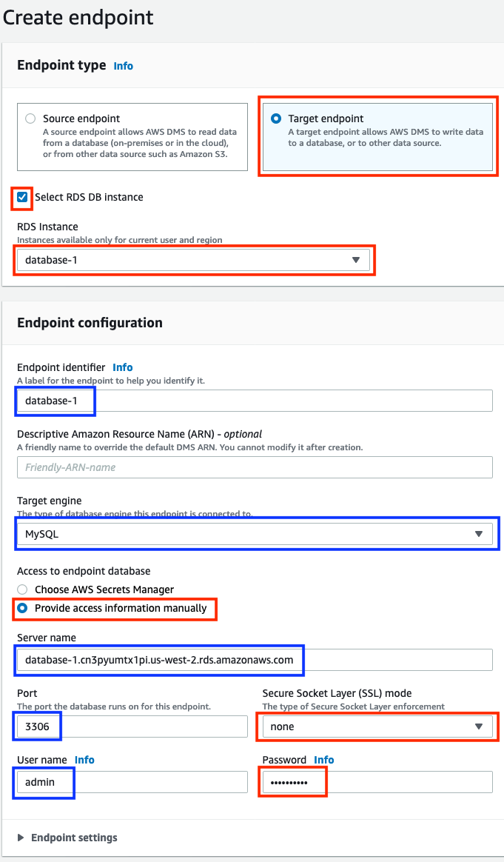Screen dimensions: 504x862
Task: Click the Server name text field
Action: pyautogui.click(x=255, y=660)
